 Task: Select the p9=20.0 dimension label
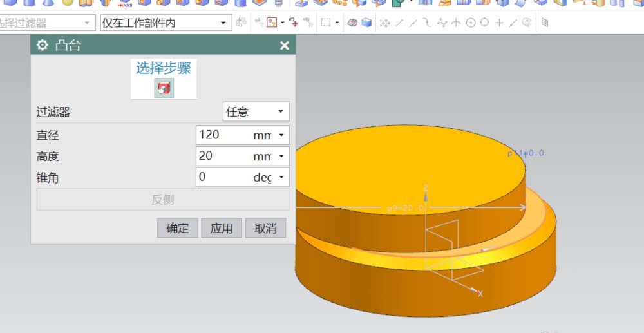pos(405,209)
